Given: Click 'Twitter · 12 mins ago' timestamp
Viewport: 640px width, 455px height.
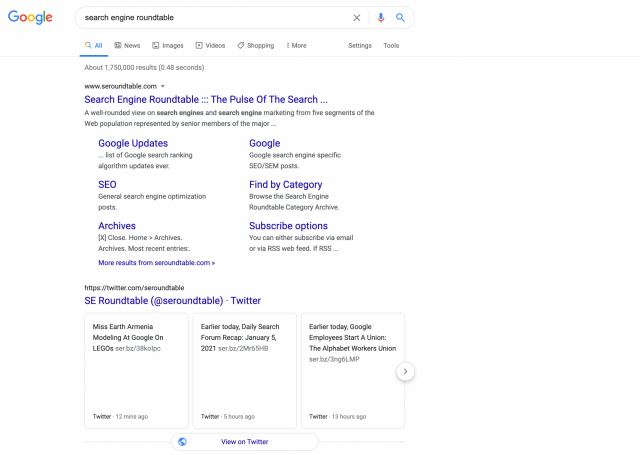Looking at the screenshot, I should [120, 417].
